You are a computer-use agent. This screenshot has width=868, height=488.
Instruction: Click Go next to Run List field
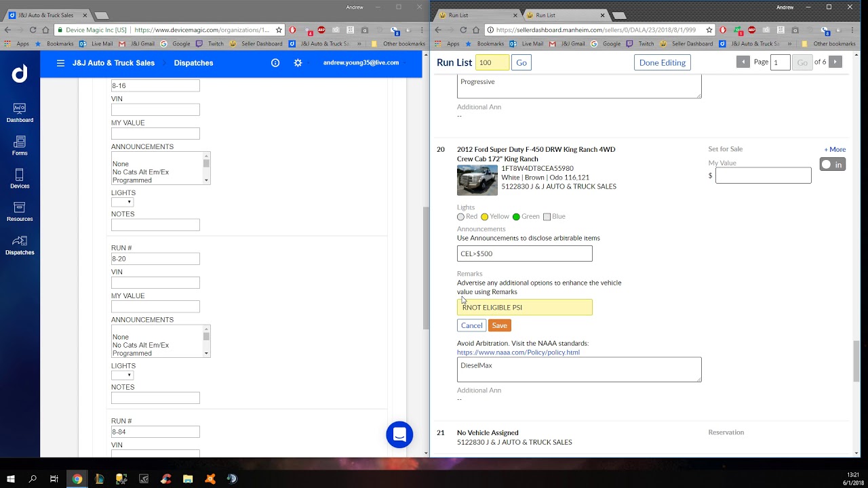pos(521,62)
